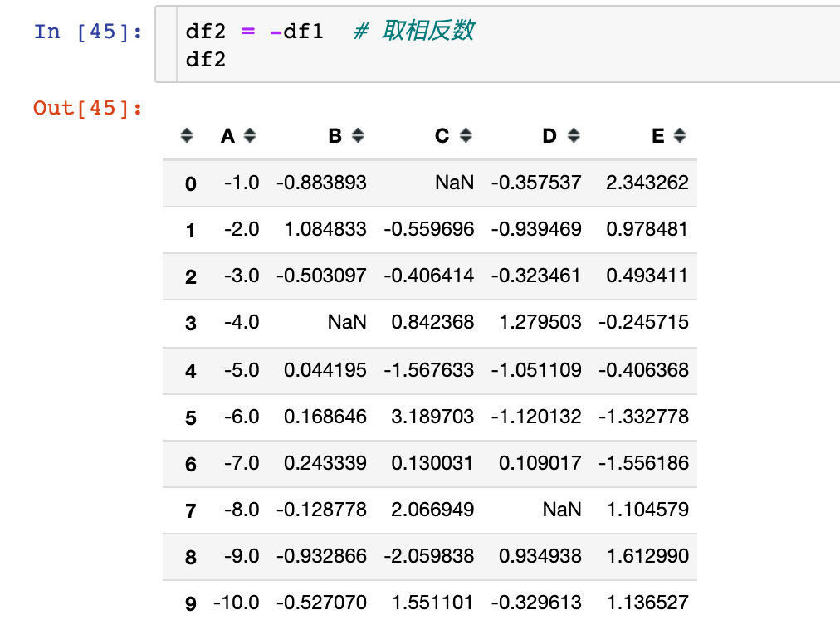Select value 0.934938
The width and height of the screenshot is (840, 644).
[x=540, y=555]
